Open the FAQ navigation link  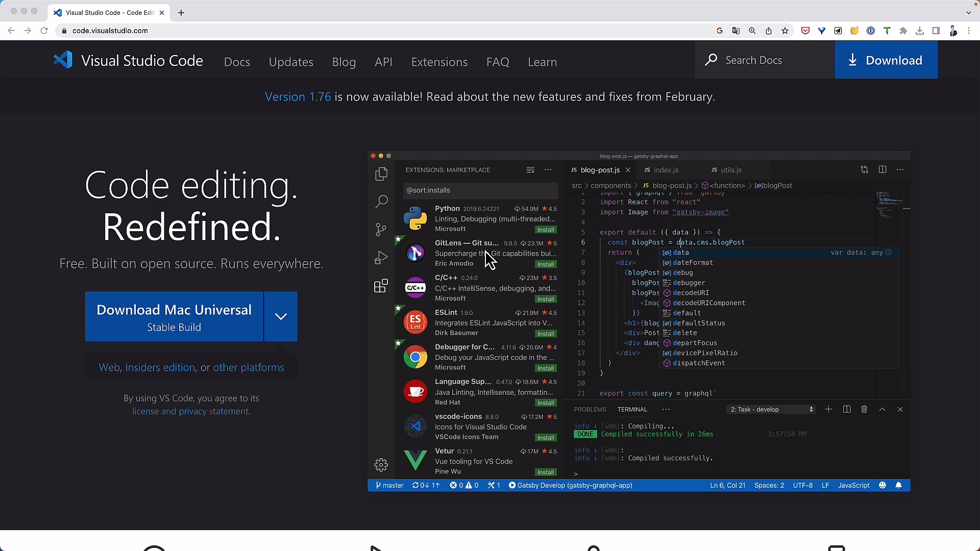(x=498, y=62)
